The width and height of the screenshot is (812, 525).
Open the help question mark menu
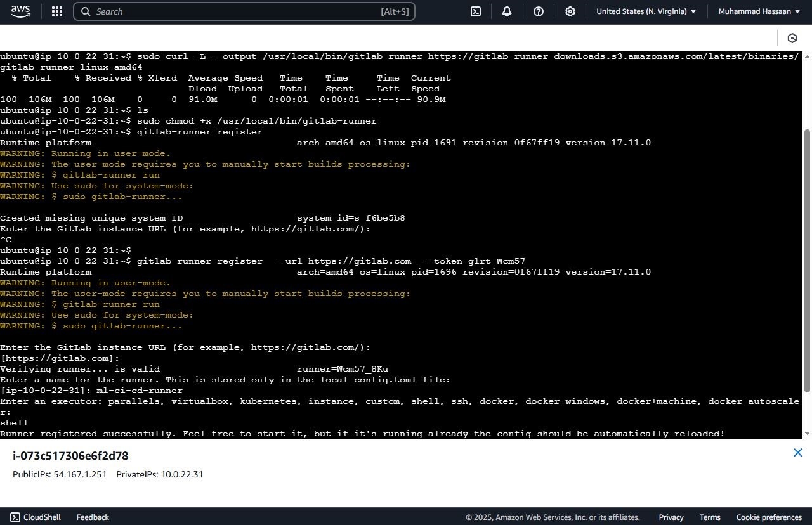click(539, 11)
